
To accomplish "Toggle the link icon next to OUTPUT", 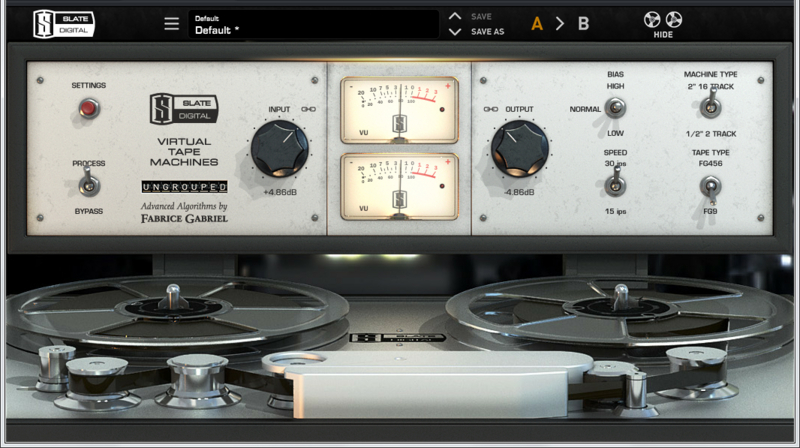I will [x=490, y=109].
